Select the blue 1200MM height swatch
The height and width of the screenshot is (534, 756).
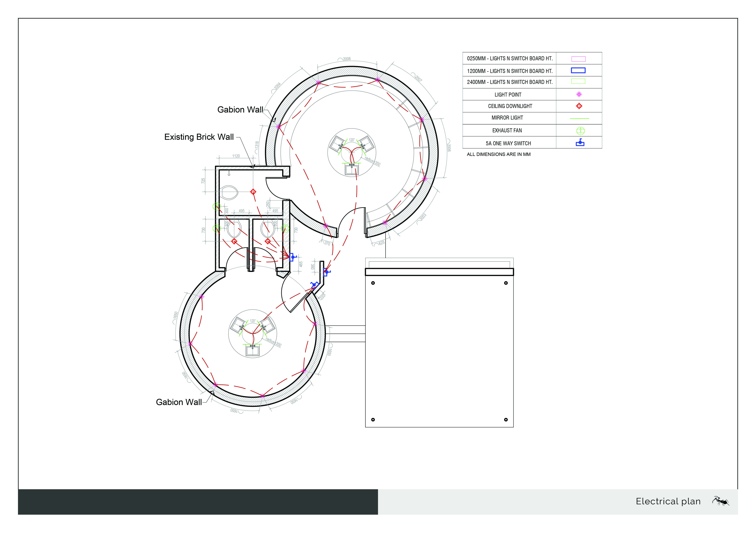[578, 70]
